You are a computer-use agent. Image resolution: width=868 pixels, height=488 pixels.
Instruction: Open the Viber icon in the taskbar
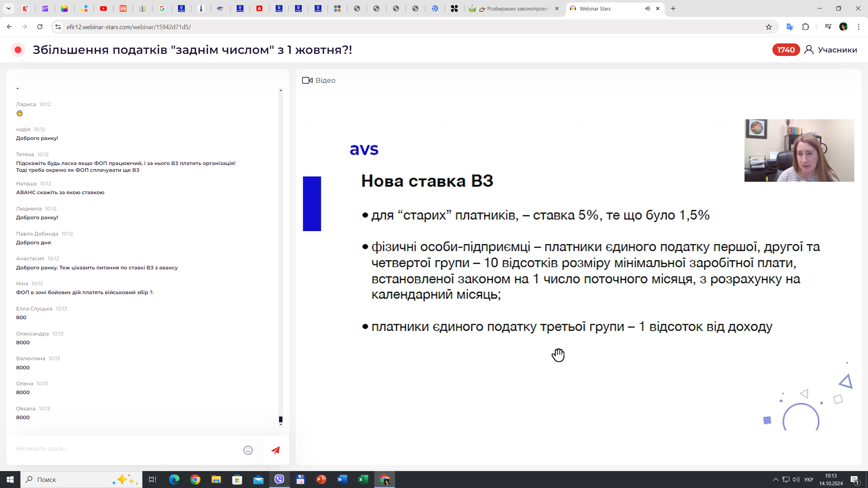(x=279, y=480)
